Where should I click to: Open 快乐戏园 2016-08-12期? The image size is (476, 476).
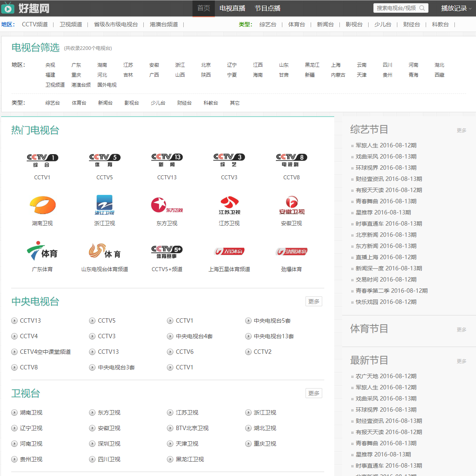pyautogui.click(x=386, y=302)
